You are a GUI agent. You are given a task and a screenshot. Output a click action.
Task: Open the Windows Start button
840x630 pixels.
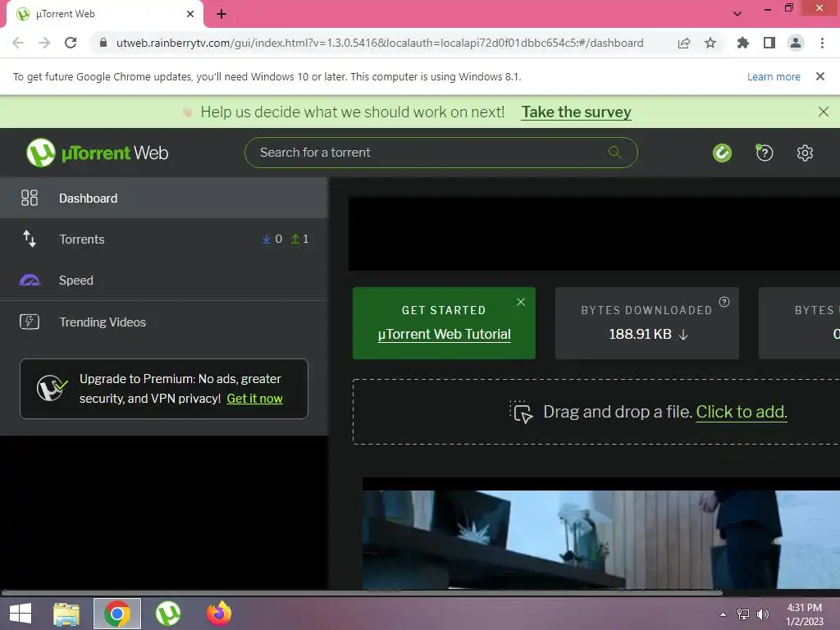21,614
